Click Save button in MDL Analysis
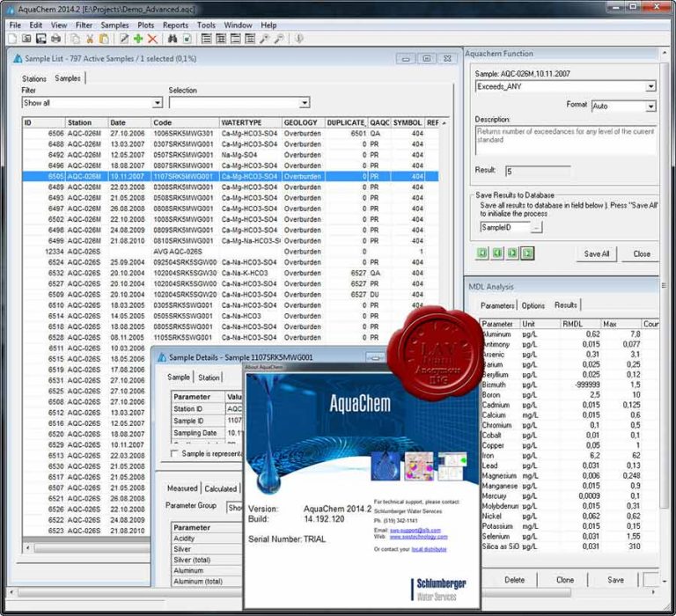676x616 pixels. point(615,580)
